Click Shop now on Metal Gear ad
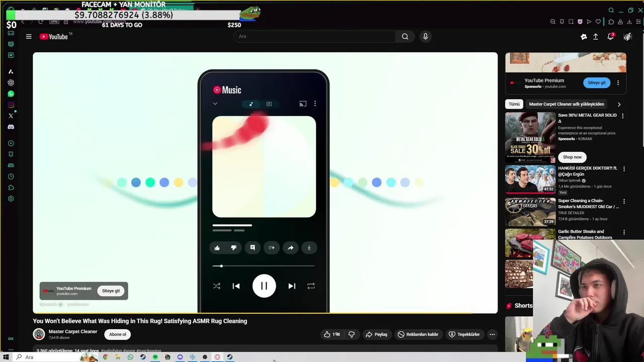644x362 pixels. [x=572, y=157]
